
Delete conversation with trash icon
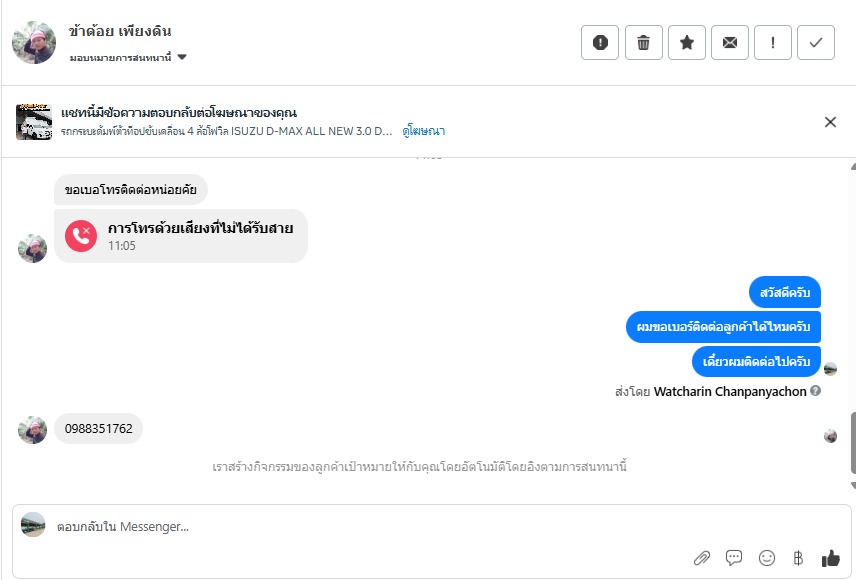[644, 42]
